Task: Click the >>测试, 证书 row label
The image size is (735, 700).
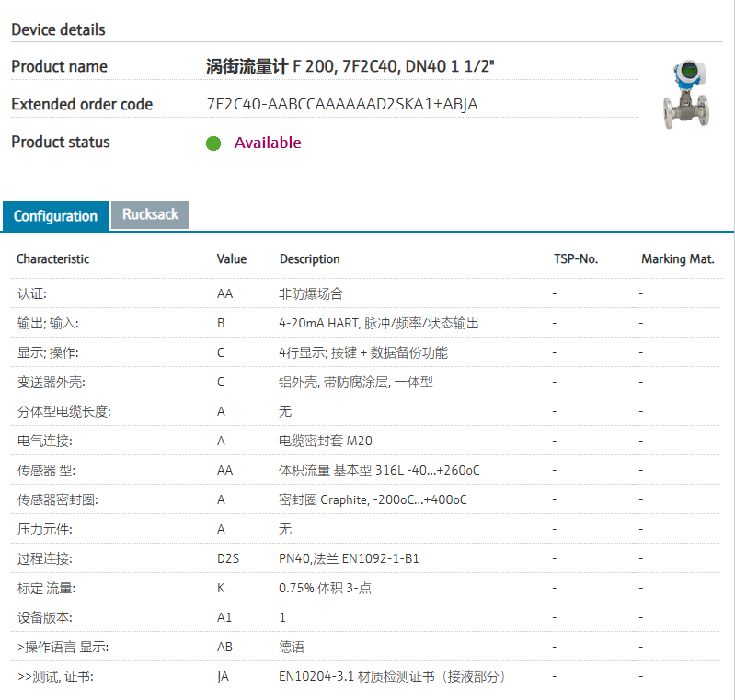Action: [55, 676]
